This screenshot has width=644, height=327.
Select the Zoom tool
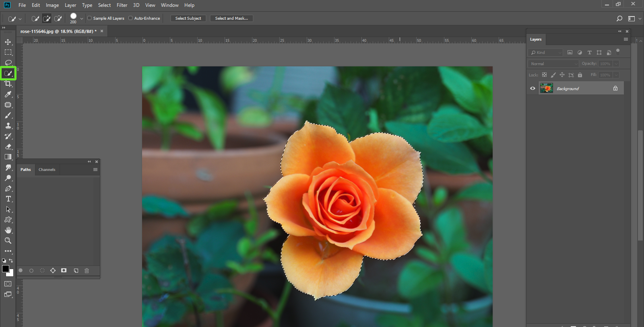coord(8,241)
